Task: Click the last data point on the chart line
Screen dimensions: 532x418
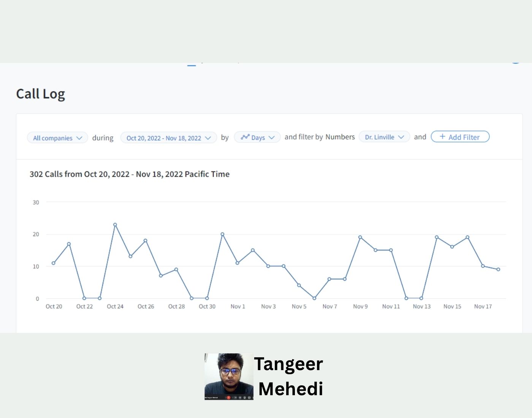Action: coord(498,269)
